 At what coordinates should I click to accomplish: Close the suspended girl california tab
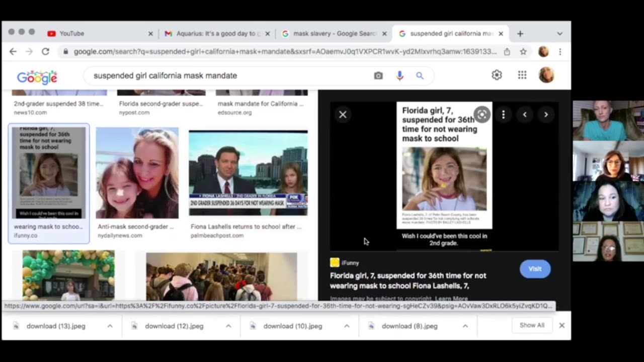[501, 34]
